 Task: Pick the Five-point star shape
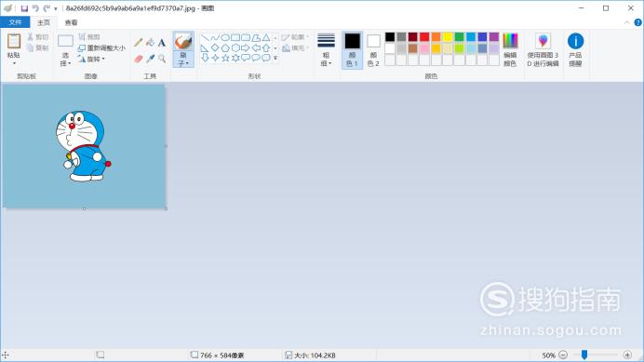(225, 58)
